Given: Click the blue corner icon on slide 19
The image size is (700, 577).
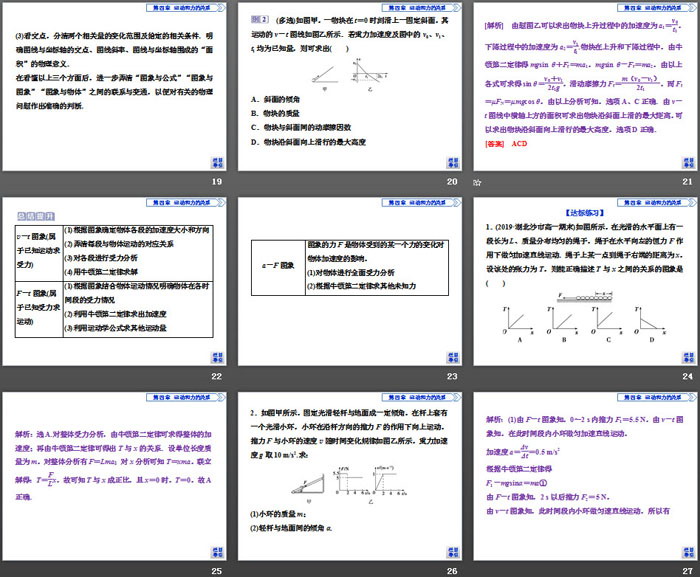Looking at the screenshot, I should (x=217, y=163).
